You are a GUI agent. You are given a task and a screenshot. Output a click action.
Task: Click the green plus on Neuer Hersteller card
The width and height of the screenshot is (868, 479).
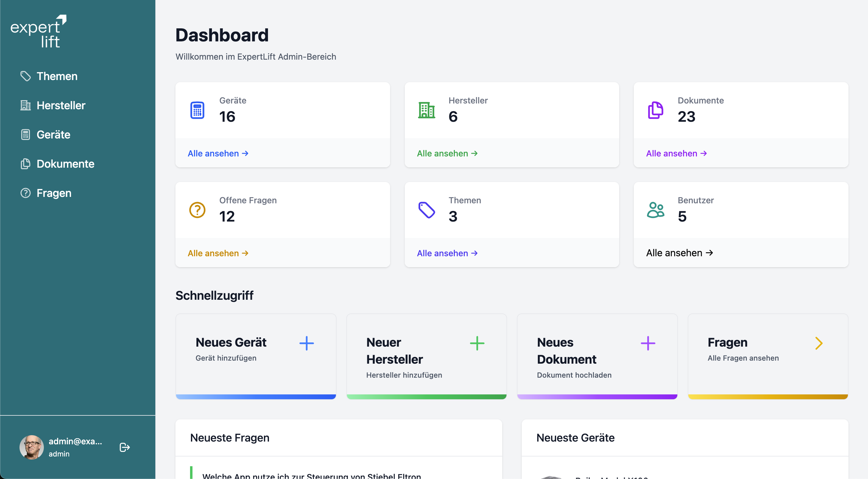(x=477, y=343)
